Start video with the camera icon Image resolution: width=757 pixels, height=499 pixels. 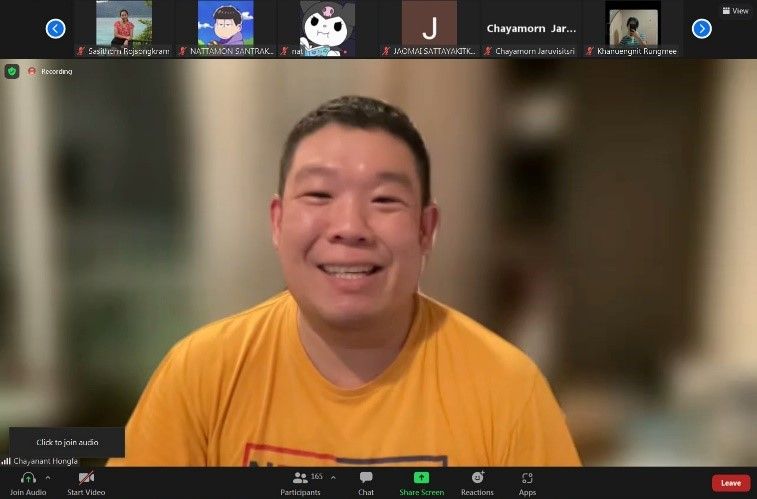coord(86,478)
